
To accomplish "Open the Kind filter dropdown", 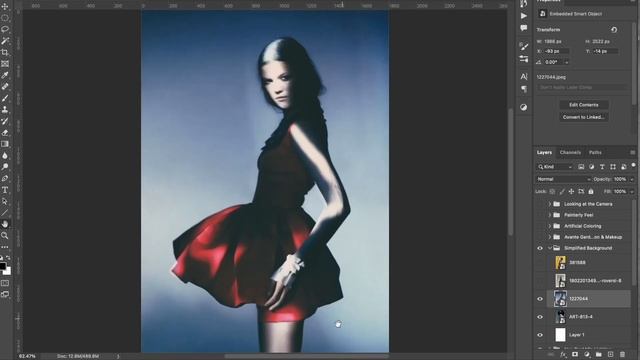I will 554,167.
